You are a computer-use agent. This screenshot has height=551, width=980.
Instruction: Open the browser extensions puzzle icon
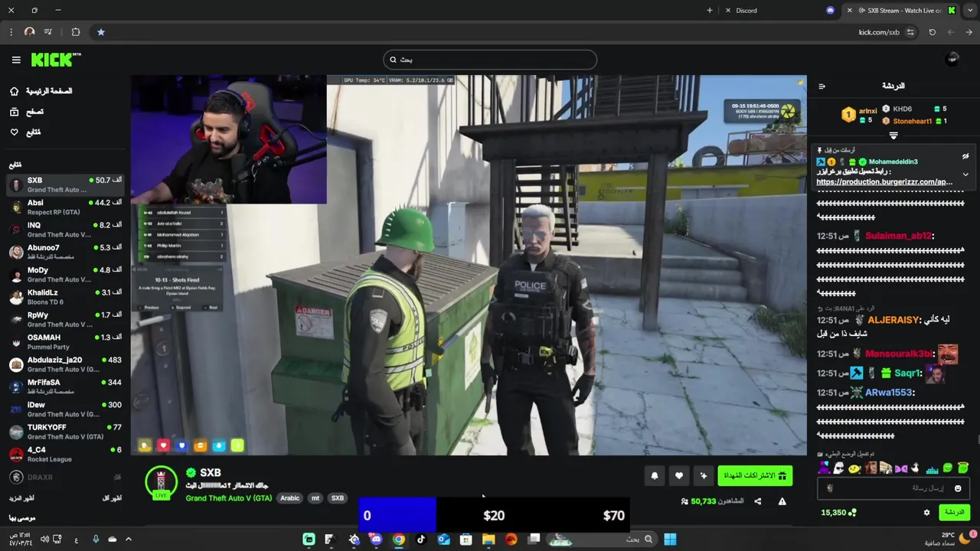[x=76, y=32]
